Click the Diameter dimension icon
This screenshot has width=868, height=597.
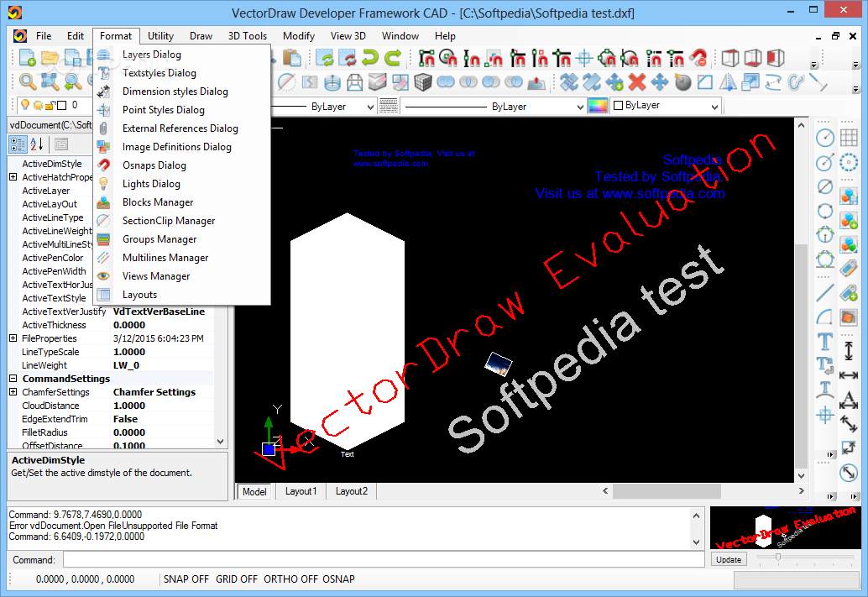849,473
